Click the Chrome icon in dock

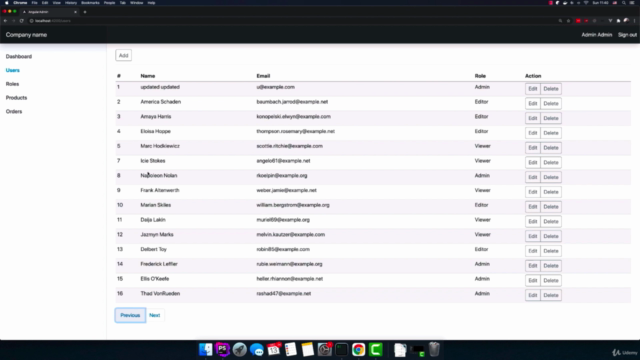(x=358, y=349)
